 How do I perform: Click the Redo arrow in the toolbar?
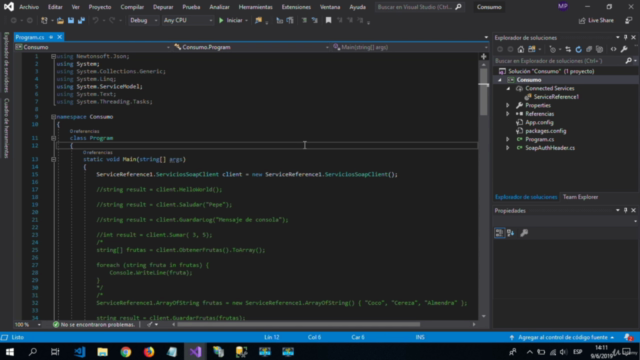coord(112,20)
